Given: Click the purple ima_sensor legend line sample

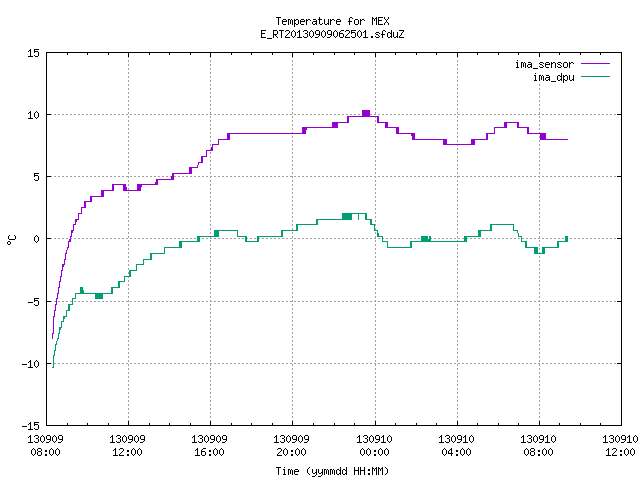Looking at the screenshot, I should pyautogui.click(x=595, y=64).
